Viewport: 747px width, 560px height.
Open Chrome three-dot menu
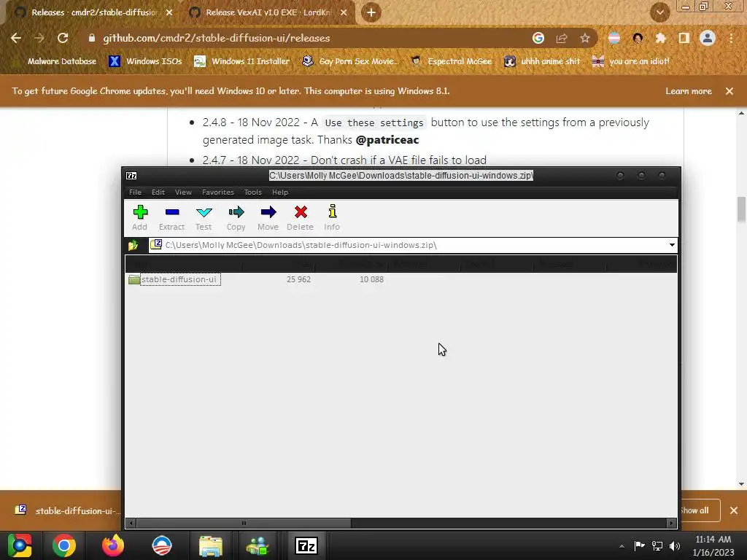click(731, 38)
